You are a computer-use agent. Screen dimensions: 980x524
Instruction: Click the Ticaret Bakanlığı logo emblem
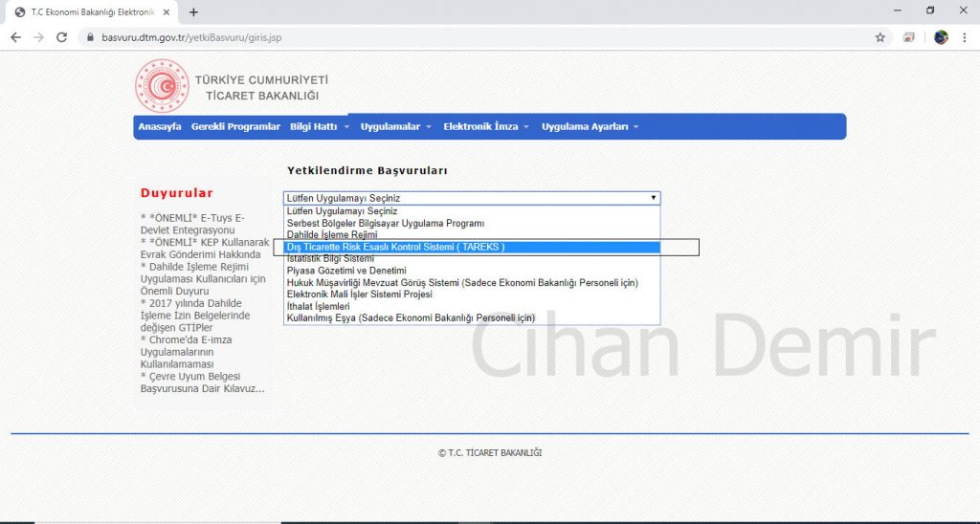[162, 85]
